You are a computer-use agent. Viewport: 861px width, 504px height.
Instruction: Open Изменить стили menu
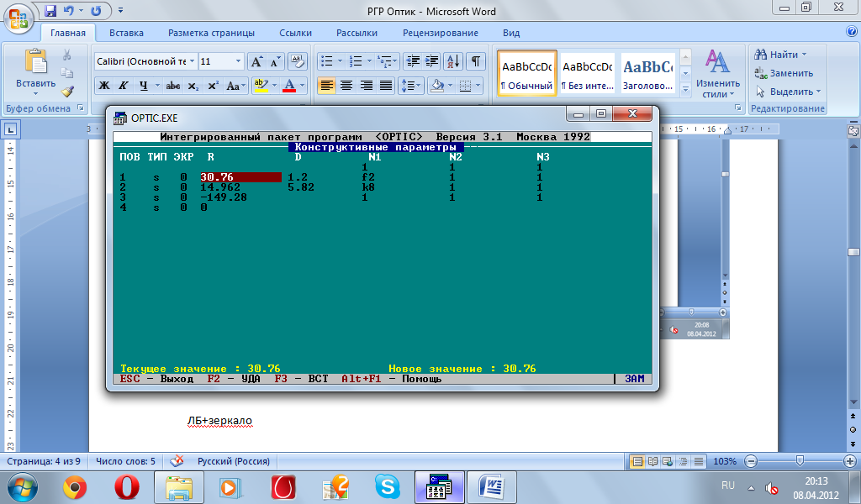click(x=718, y=73)
